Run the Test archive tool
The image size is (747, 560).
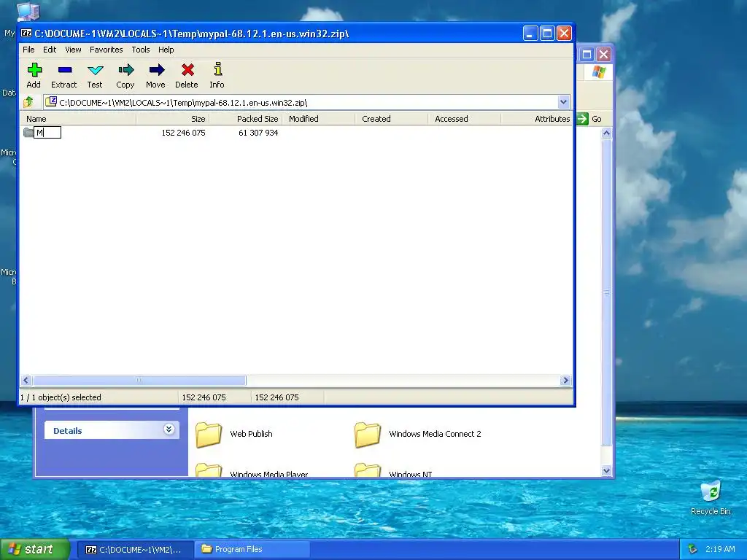click(95, 75)
